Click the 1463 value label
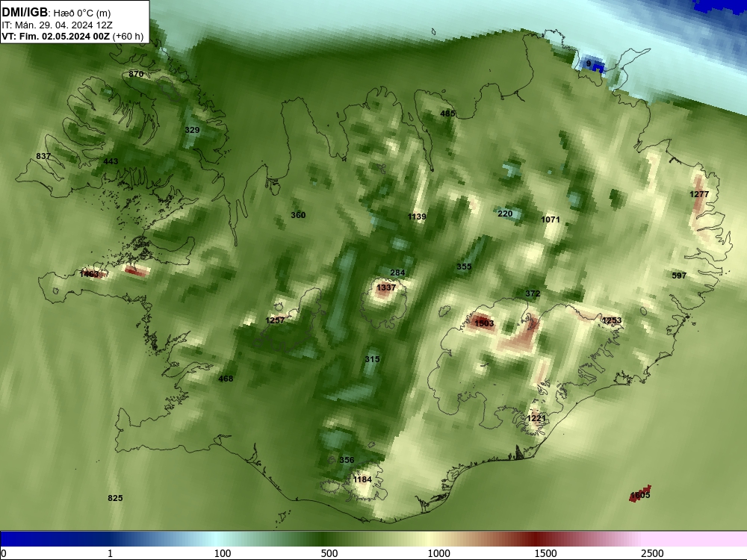Image resolution: width=747 pixels, height=560 pixels. click(x=89, y=274)
